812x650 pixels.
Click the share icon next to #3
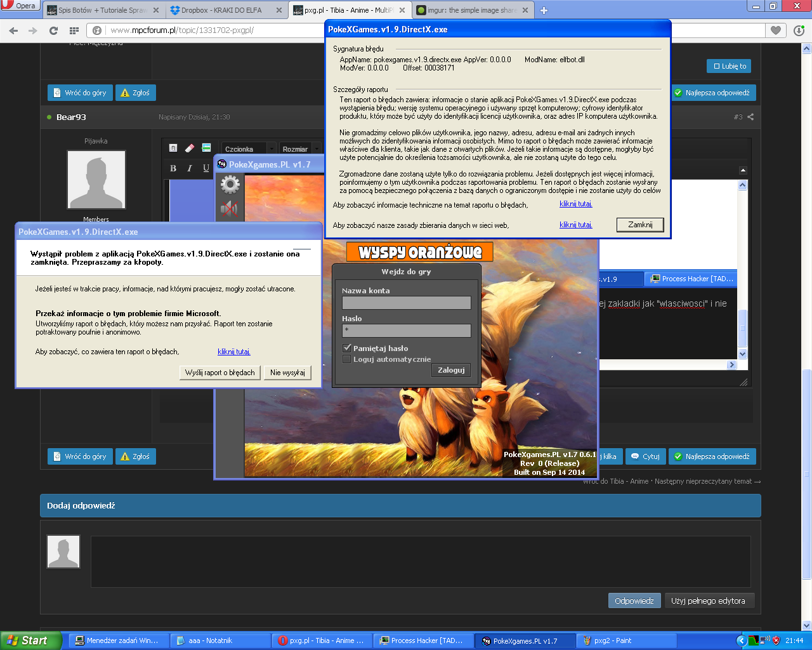[750, 117]
